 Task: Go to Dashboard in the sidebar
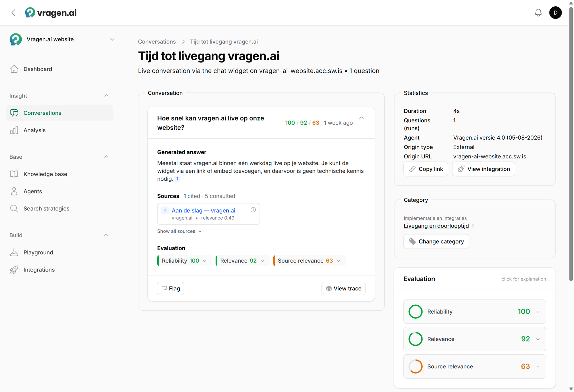coord(60,69)
